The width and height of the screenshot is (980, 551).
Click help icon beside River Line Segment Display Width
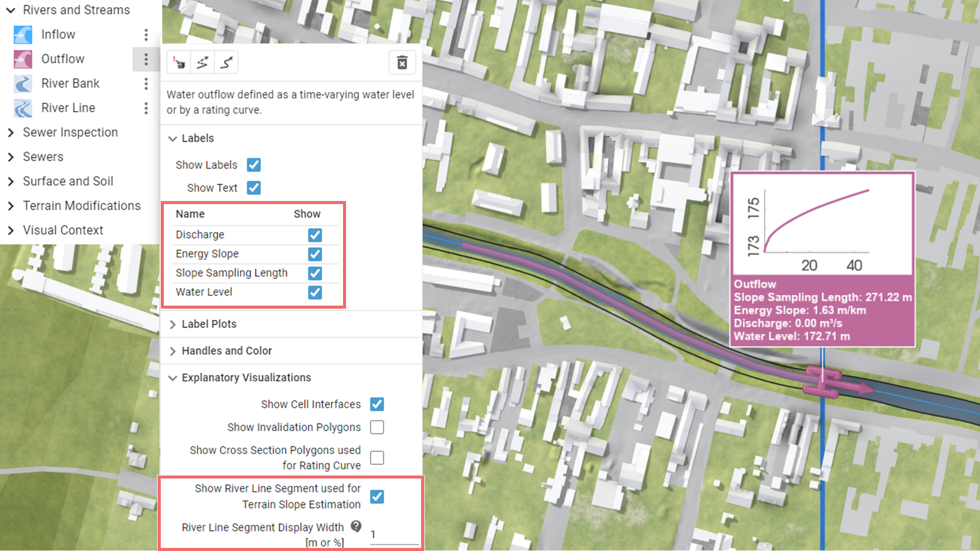(356, 527)
